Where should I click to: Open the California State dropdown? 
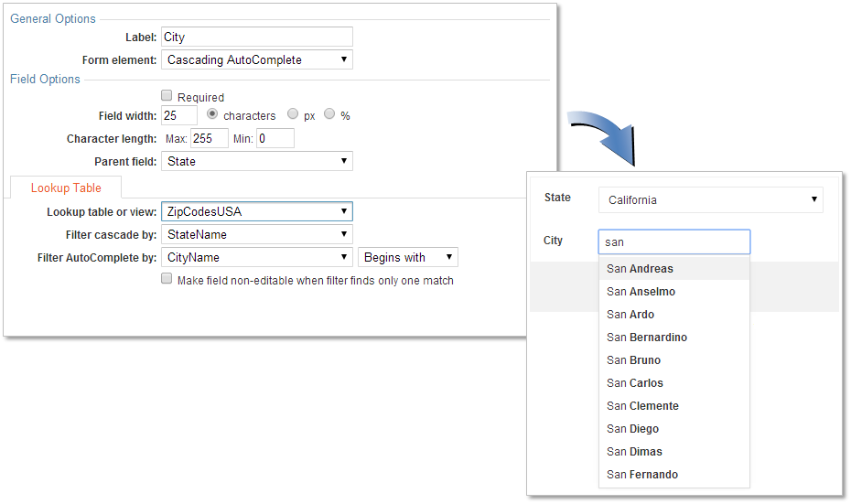tap(710, 199)
